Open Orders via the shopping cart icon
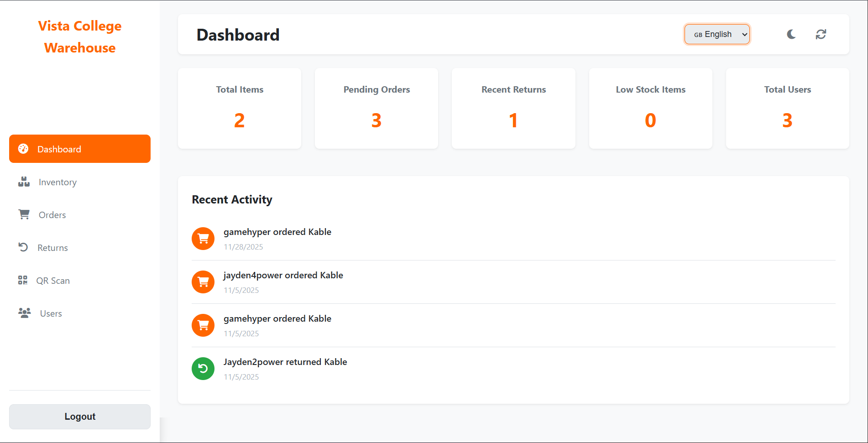The image size is (868, 443). 24,214
